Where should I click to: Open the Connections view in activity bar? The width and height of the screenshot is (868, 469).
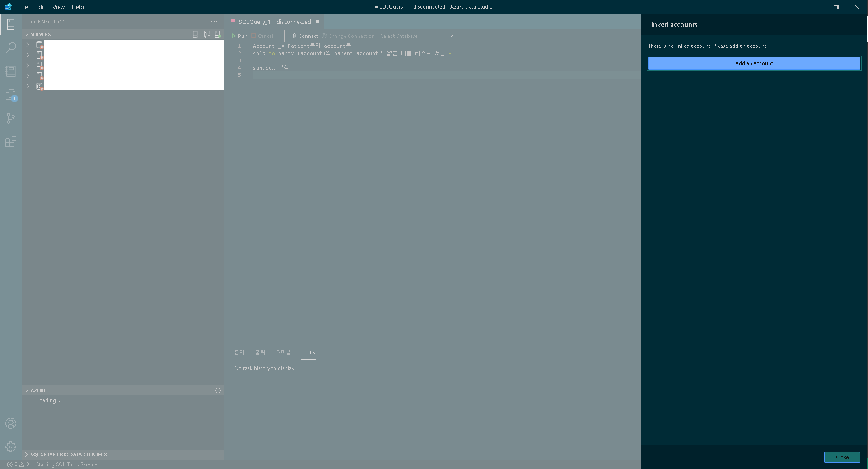[x=11, y=24]
